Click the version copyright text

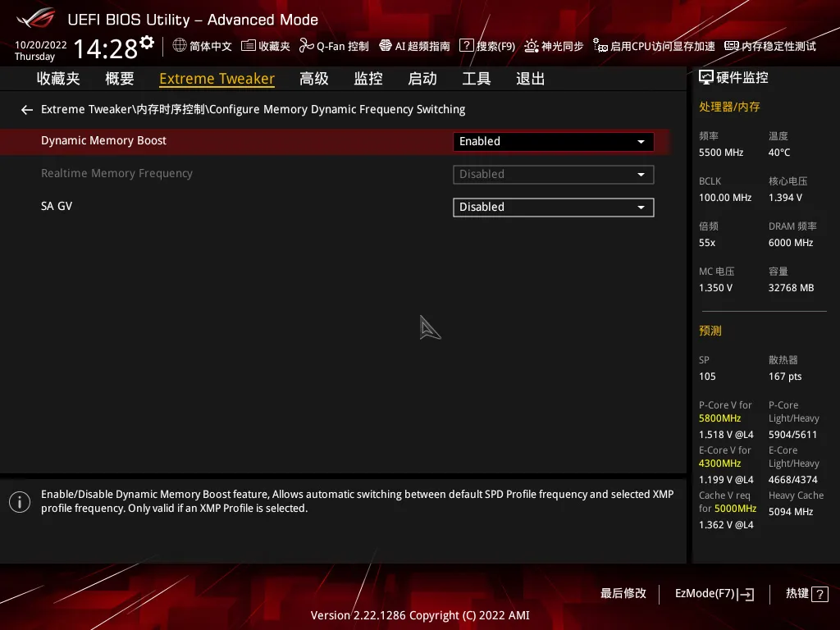pos(420,615)
